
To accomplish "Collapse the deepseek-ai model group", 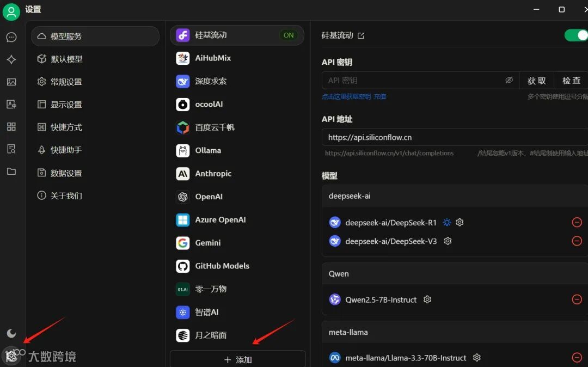I will [455, 195].
